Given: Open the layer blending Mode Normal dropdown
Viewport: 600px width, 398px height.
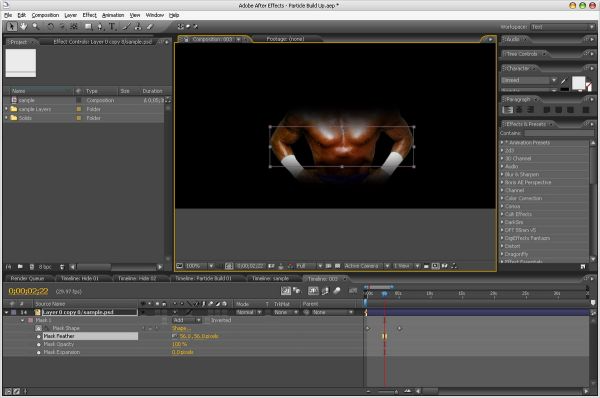Looking at the screenshot, I should tap(249, 312).
